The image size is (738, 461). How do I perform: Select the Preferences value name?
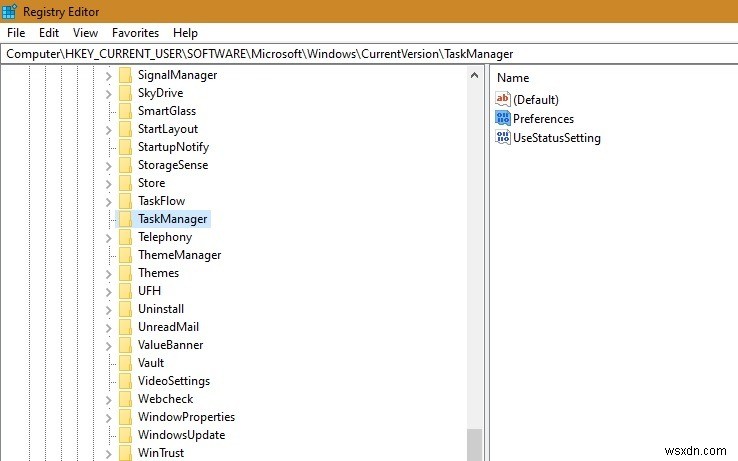543,119
